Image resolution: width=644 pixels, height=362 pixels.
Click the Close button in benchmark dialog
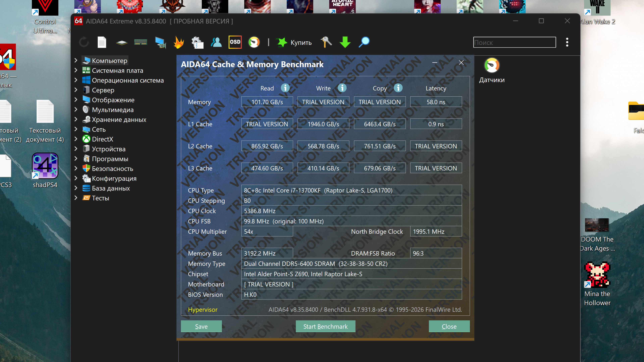coord(449,326)
